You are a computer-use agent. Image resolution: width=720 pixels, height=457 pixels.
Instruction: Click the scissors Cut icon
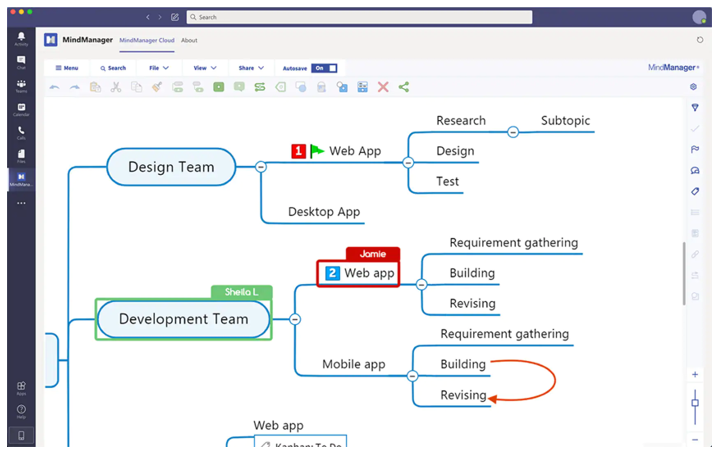pos(116,88)
